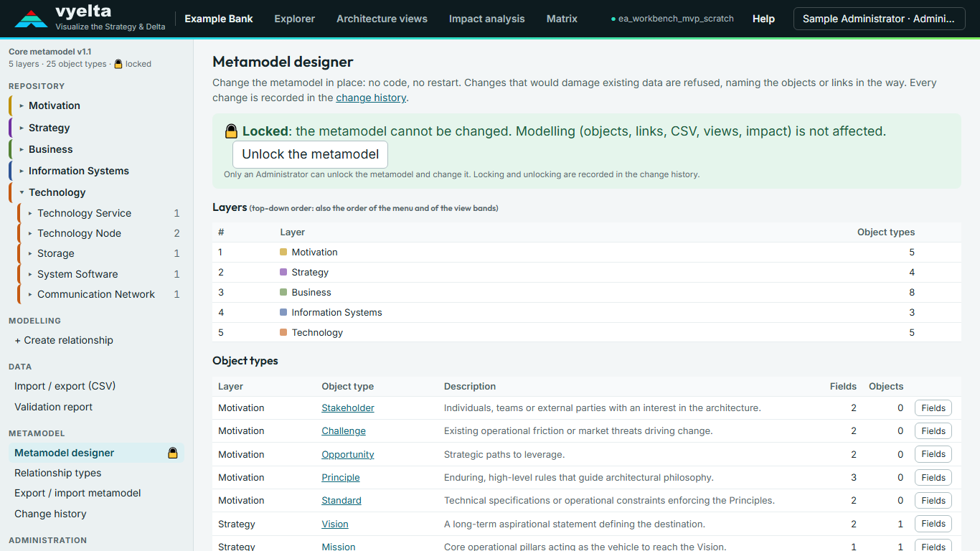The width and height of the screenshot is (980, 551).
Task: Open Export / import metamodel in the sidebar
Action: point(77,493)
